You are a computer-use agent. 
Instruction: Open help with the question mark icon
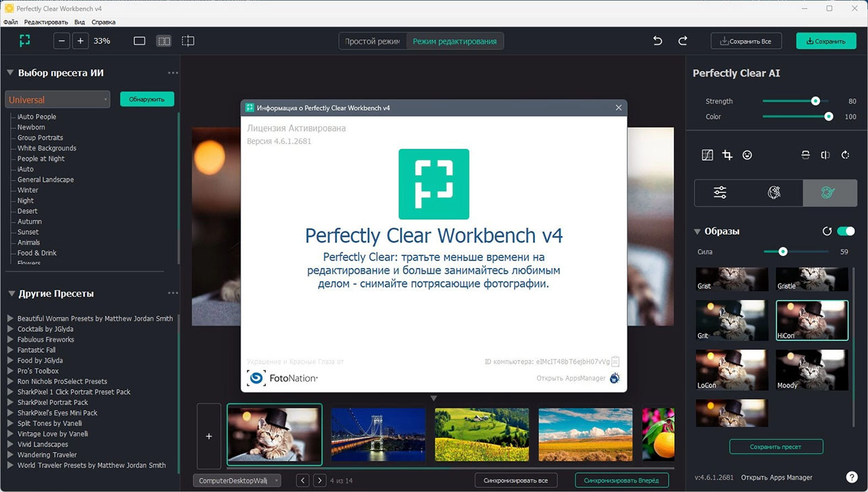pyautogui.click(x=852, y=477)
